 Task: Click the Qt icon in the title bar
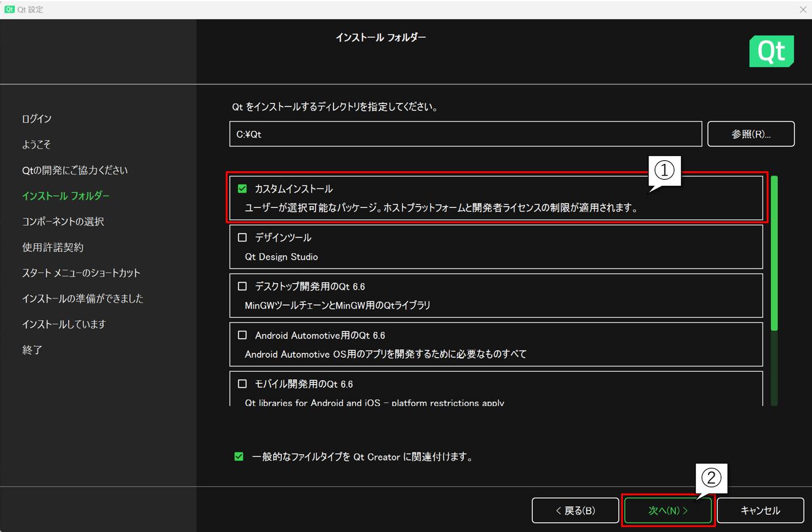pyautogui.click(x=9, y=9)
